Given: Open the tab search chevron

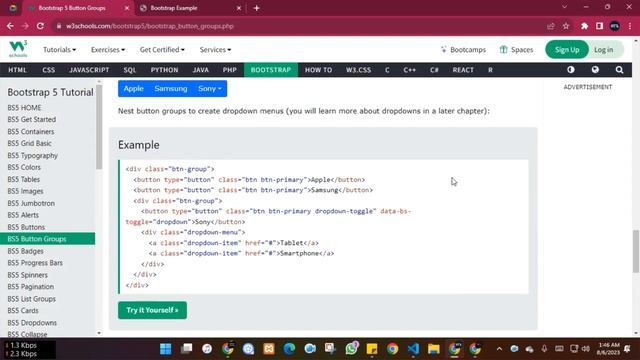Looking at the screenshot, I should pyautogui.click(x=564, y=7).
